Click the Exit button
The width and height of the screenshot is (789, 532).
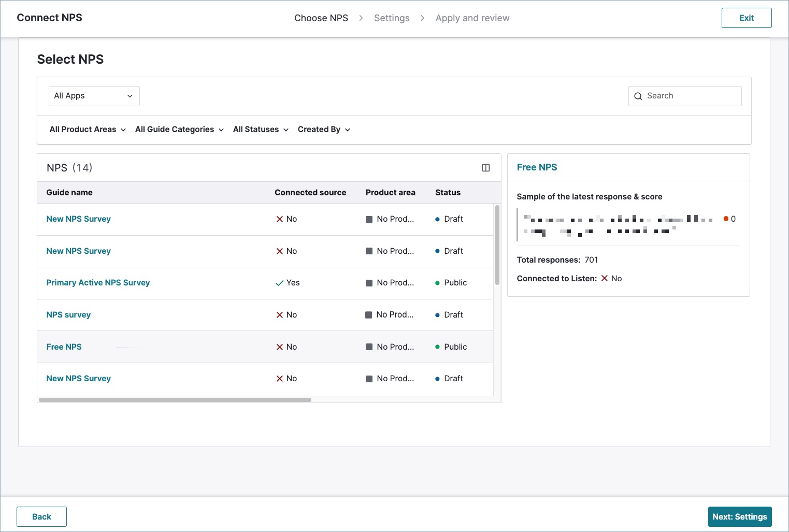pos(747,18)
